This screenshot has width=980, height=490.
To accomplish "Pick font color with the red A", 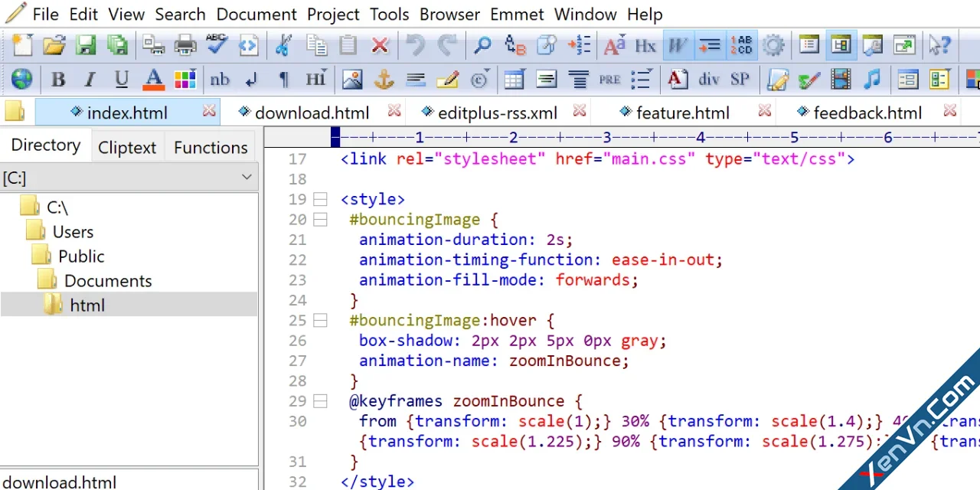I will click(153, 79).
